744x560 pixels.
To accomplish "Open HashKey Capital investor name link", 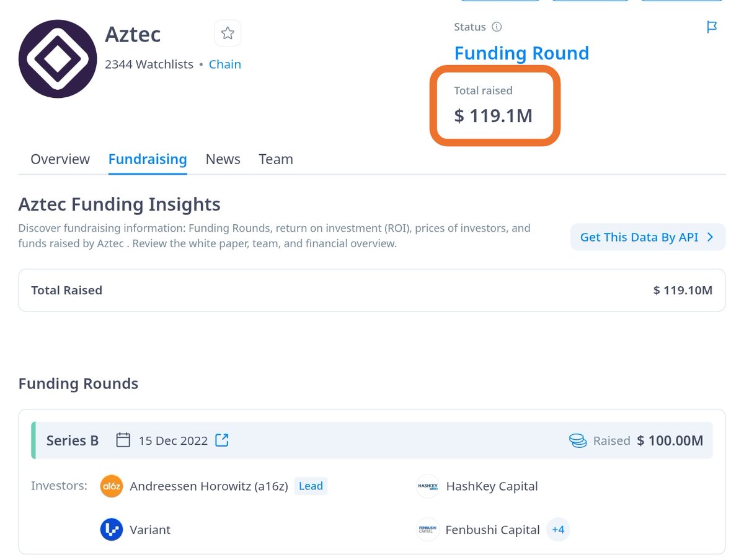I will tap(492, 486).
